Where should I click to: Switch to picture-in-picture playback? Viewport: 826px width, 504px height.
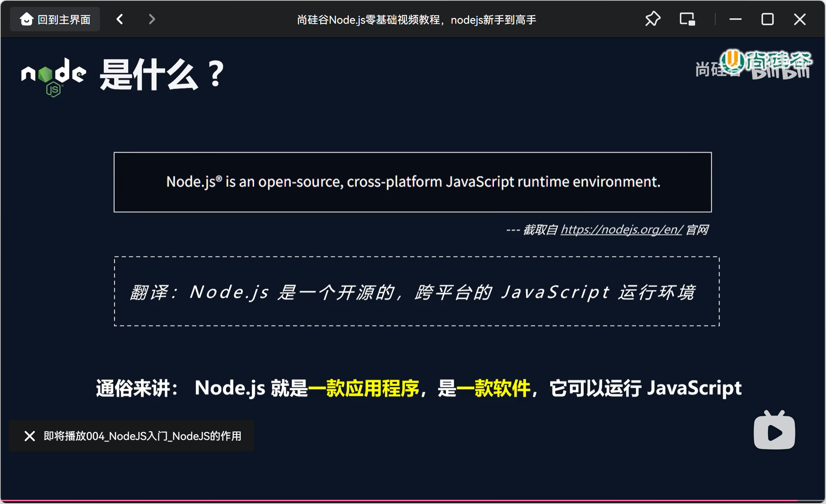(688, 19)
